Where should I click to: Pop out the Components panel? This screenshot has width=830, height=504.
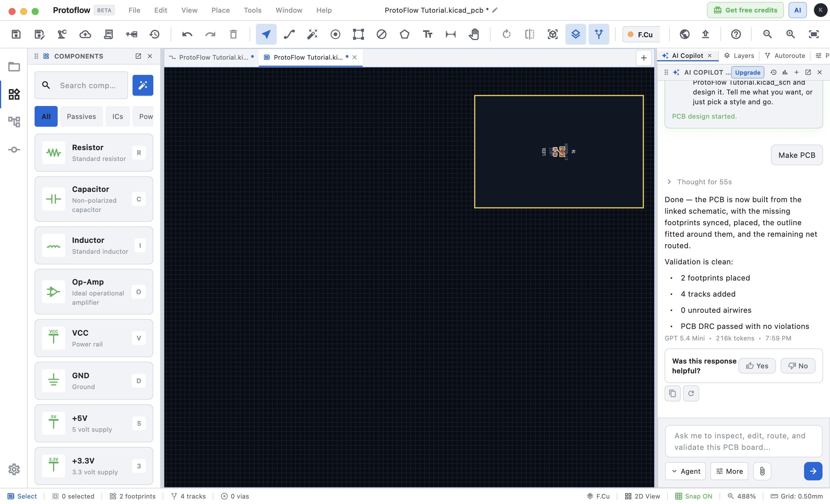click(x=138, y=56)
